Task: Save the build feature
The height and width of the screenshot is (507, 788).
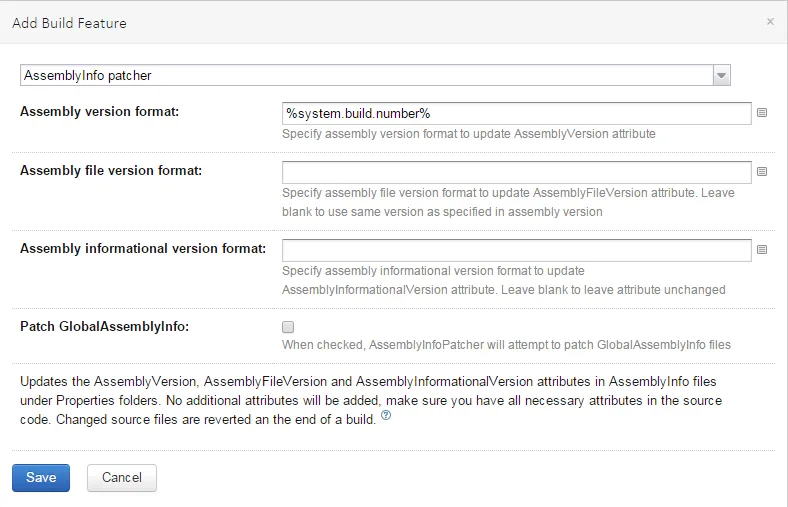Action: click(x=41, y=477)
